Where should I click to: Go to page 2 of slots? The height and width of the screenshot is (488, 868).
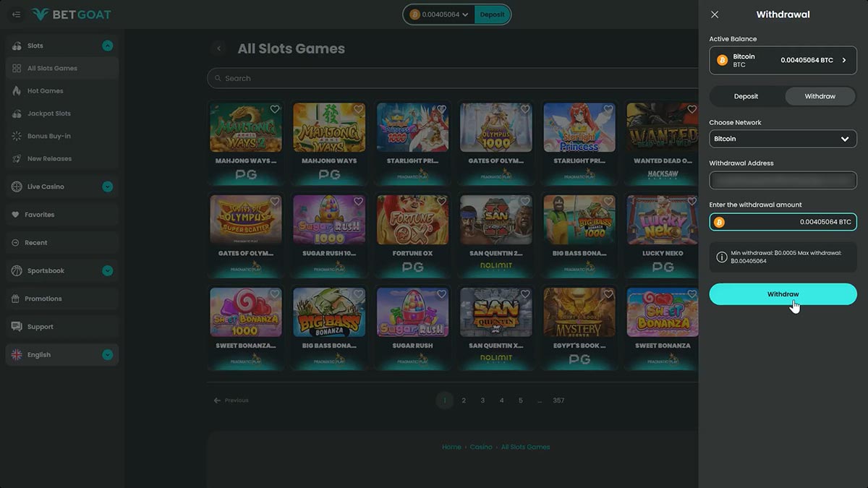(x=464, y=401)
